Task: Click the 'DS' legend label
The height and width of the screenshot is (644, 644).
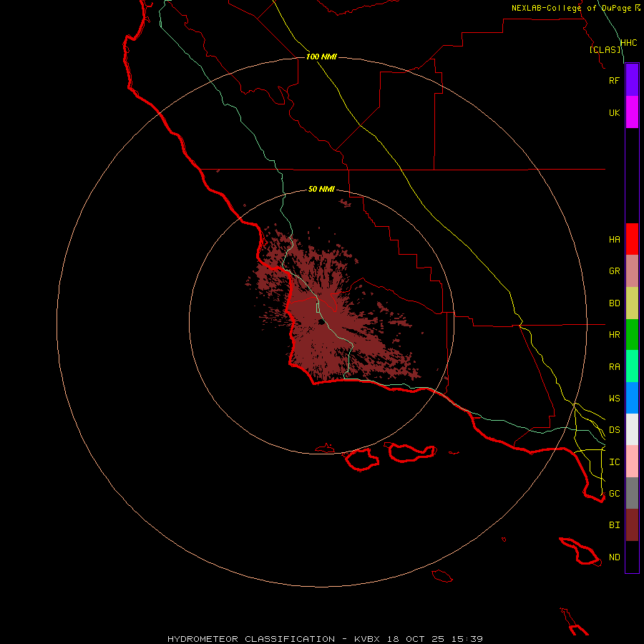Action: (614, 430)
